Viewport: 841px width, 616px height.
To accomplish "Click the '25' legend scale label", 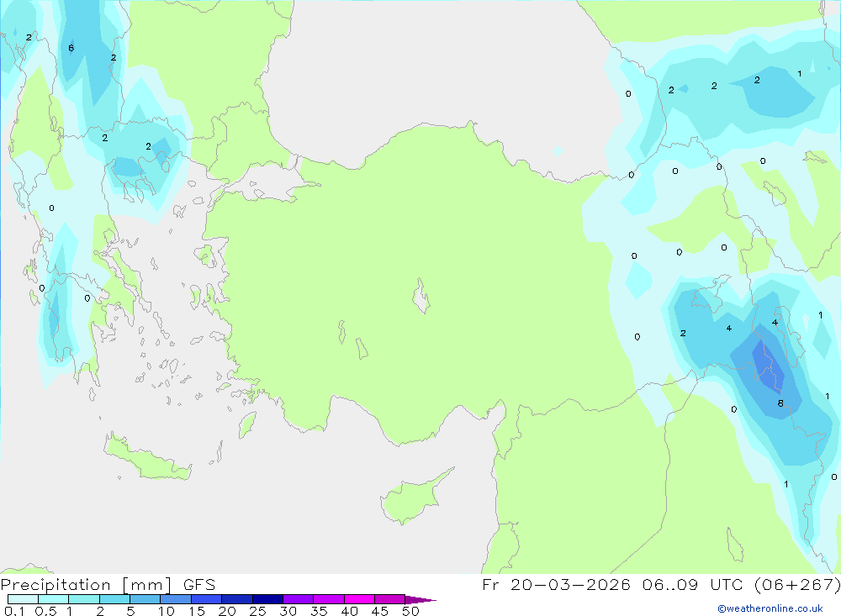I will (257, 611).
